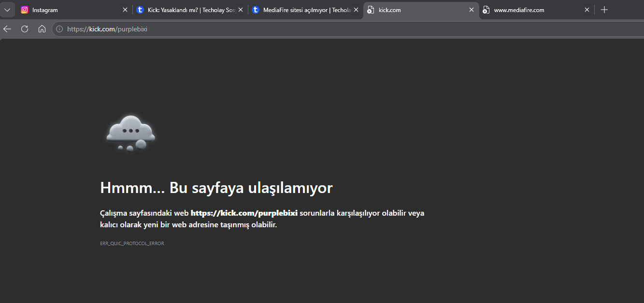Screen dimensions: 644x303
Task: Focus the address bar with kick.com/purplebixi URL
Action: 348,29
